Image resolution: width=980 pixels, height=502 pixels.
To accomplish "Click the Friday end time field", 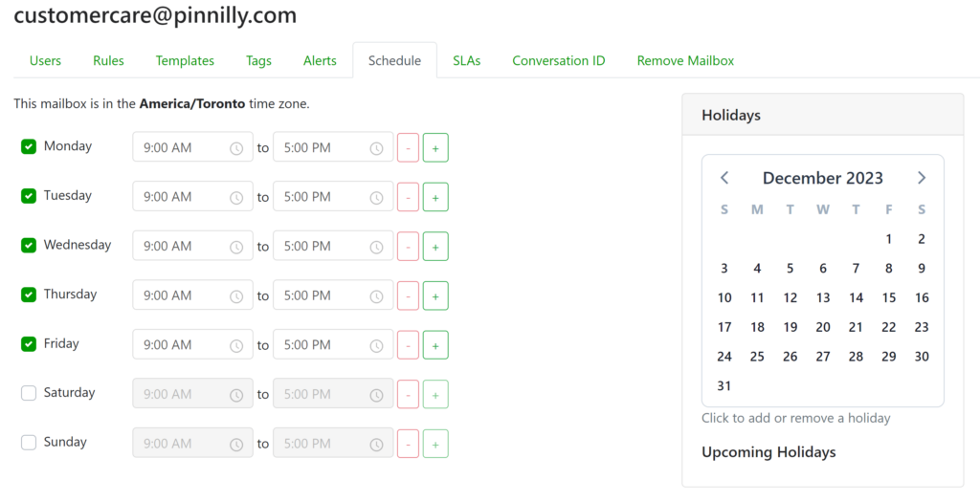I will [x=333, y=345].
